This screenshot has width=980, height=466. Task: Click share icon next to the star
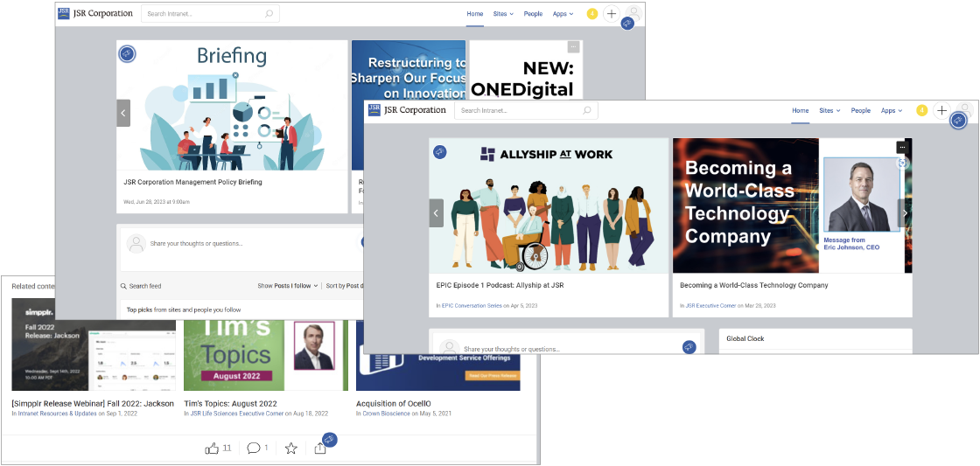[x=320, y=448]
